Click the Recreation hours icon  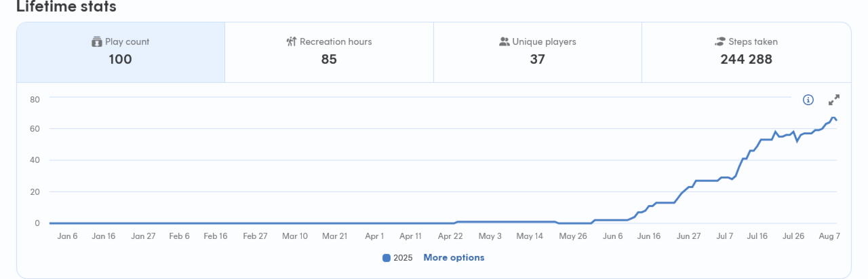pos(292,42)
